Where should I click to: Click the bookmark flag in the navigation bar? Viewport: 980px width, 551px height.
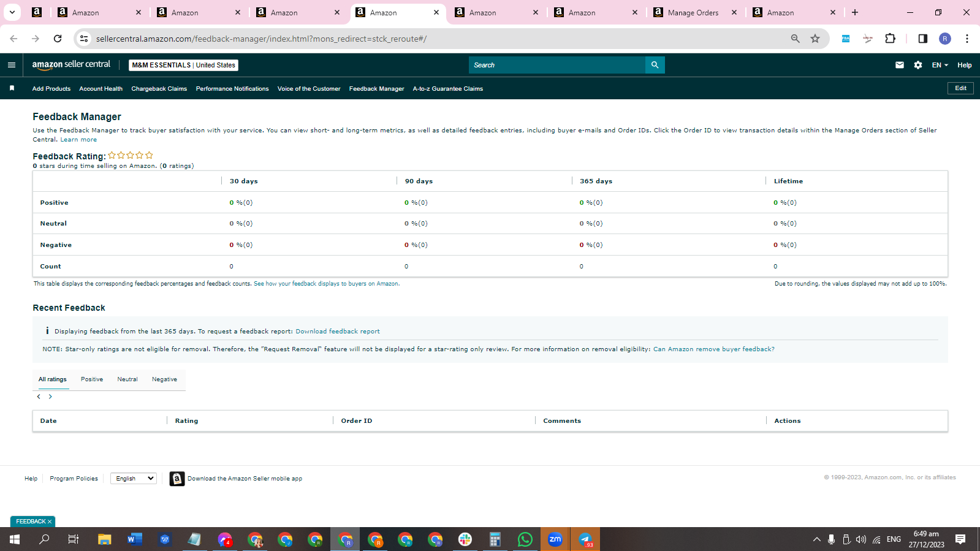[x=12, y=88]
